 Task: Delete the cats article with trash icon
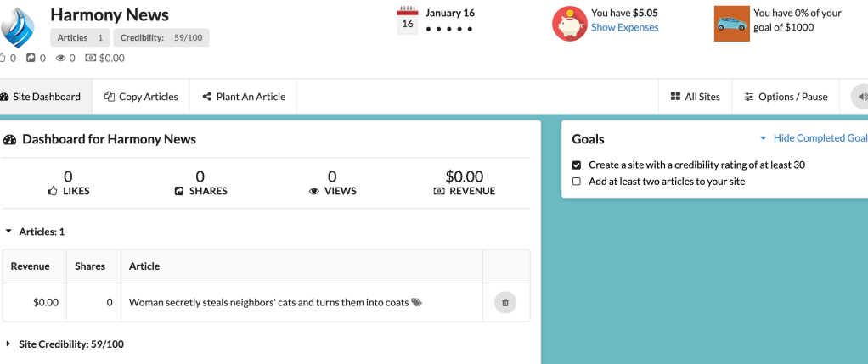[505, 302]
